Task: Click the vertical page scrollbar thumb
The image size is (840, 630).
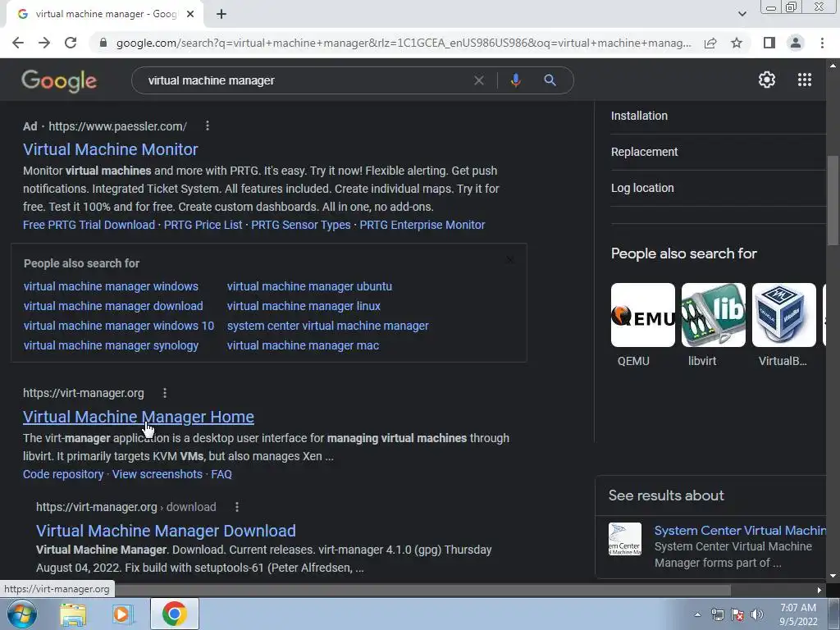Action: pos(833,201)
